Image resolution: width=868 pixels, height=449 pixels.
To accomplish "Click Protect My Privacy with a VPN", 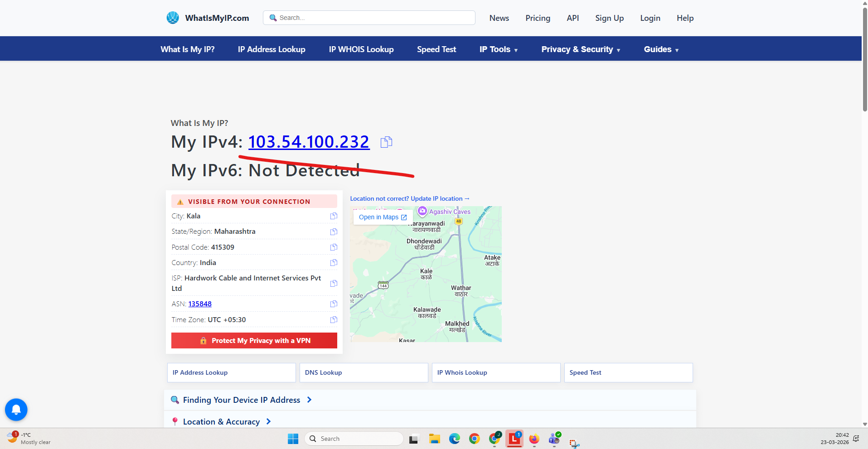I will click(254, 341).
